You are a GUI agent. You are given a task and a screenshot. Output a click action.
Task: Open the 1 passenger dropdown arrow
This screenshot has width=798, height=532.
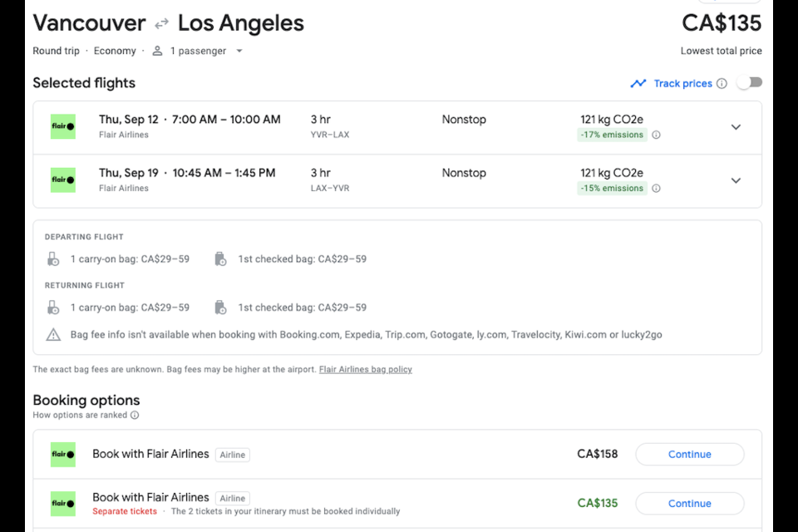pos(239,51)
